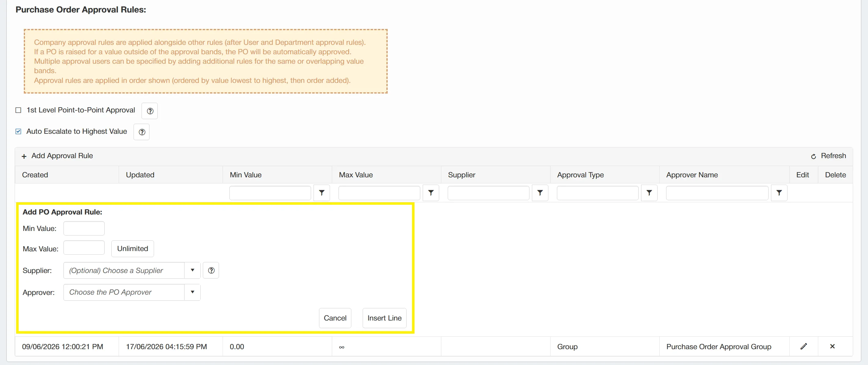The image size is (868, 365).
Task: Sort by the Created column header
Action: pos(35,175)
